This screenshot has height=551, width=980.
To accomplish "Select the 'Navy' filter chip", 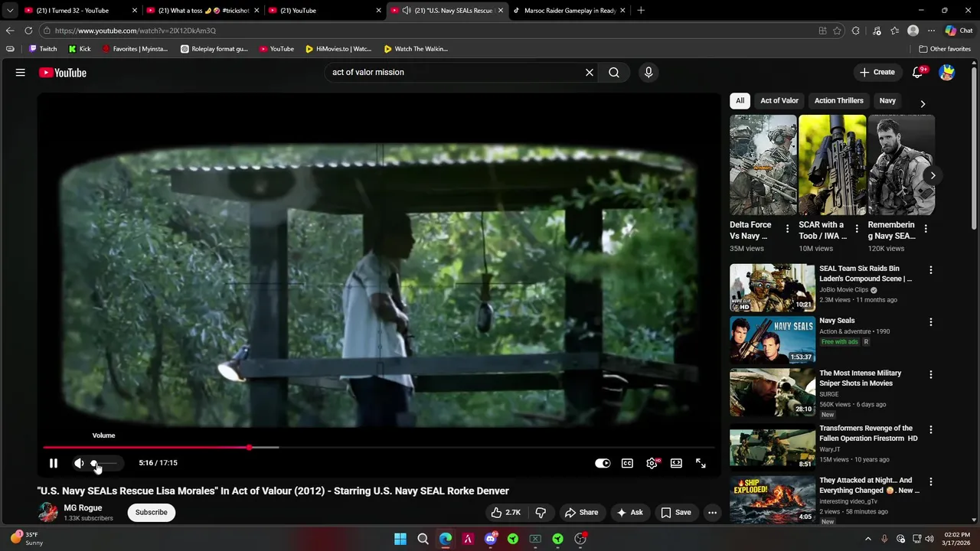I will [887, 100].
